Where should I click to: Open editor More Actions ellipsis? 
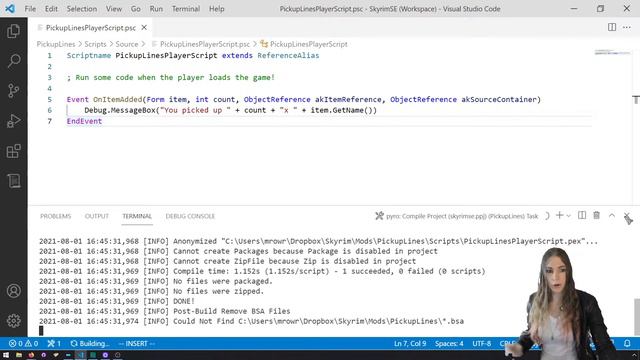tap(627, 27)
